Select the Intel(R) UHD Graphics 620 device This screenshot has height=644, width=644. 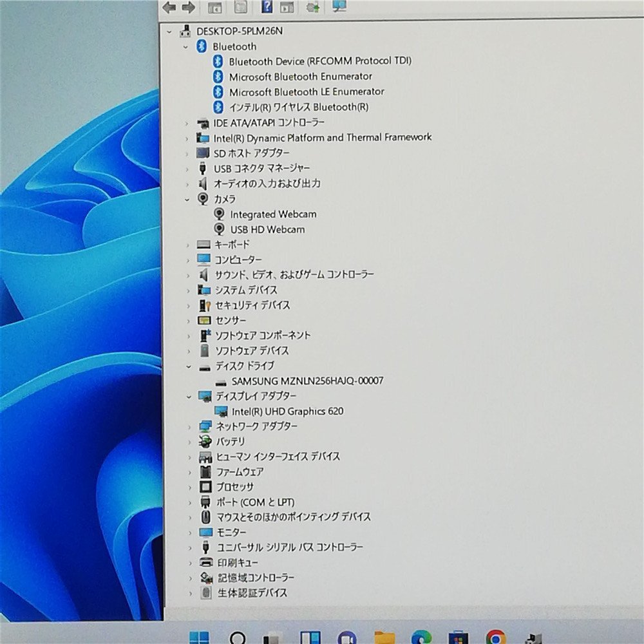[287, 411]
